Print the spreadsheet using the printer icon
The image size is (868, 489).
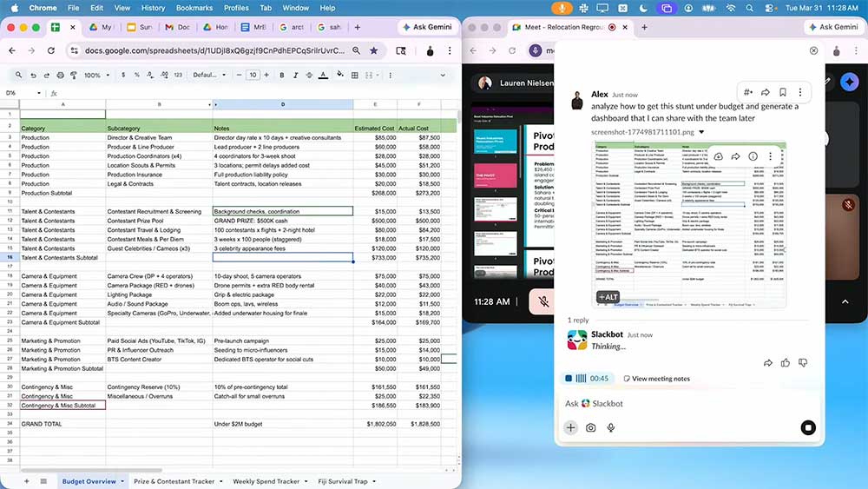click(61, 75)
